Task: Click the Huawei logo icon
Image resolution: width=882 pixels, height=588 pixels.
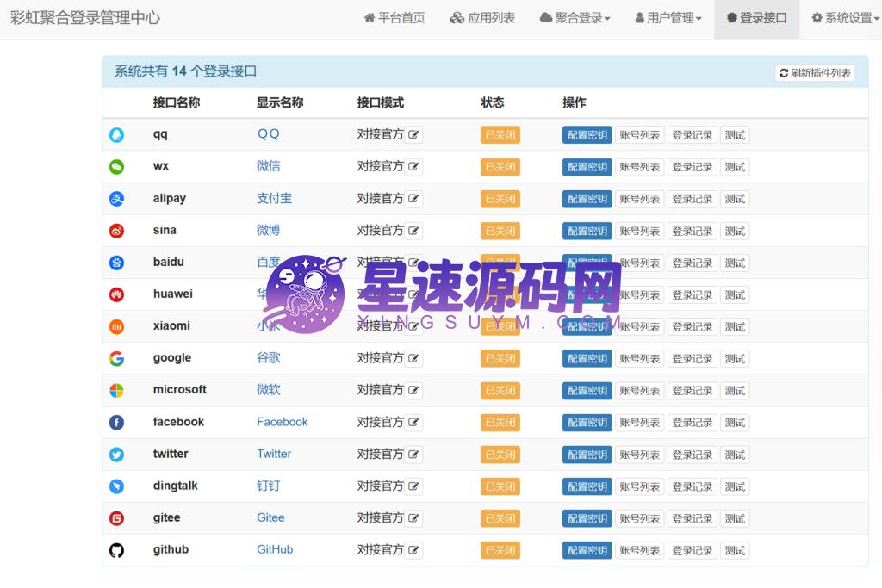Action: tap(116, 294)
